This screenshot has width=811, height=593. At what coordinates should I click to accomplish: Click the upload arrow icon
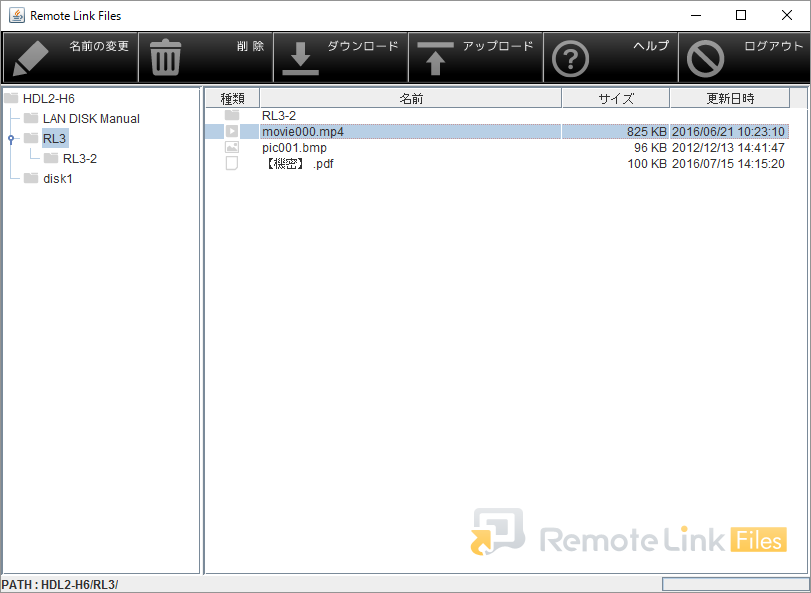pyautogui.click(x=435, y=59)
